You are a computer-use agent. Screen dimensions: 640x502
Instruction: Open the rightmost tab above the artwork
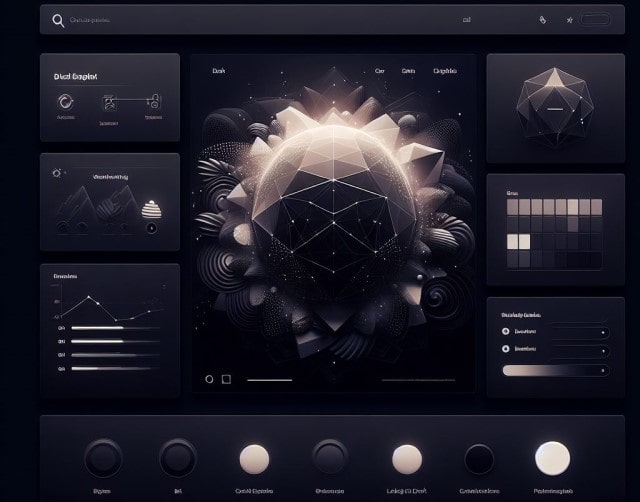click(445, 71)
